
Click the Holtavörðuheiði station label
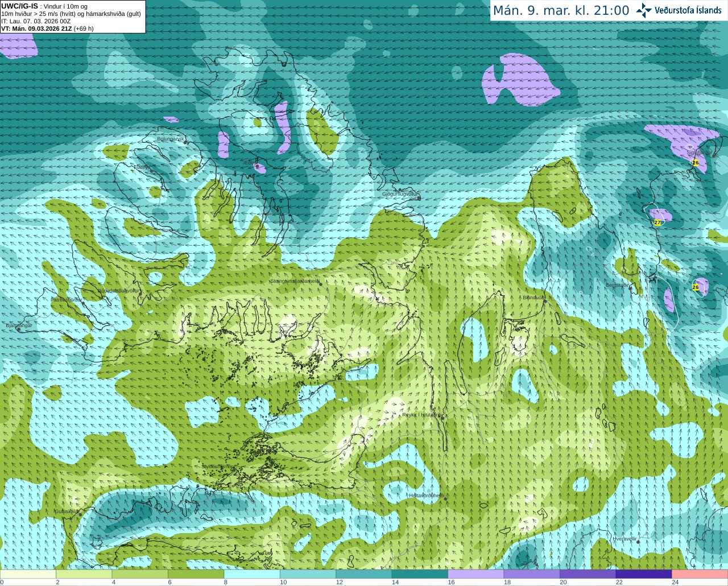click(427, 496)
